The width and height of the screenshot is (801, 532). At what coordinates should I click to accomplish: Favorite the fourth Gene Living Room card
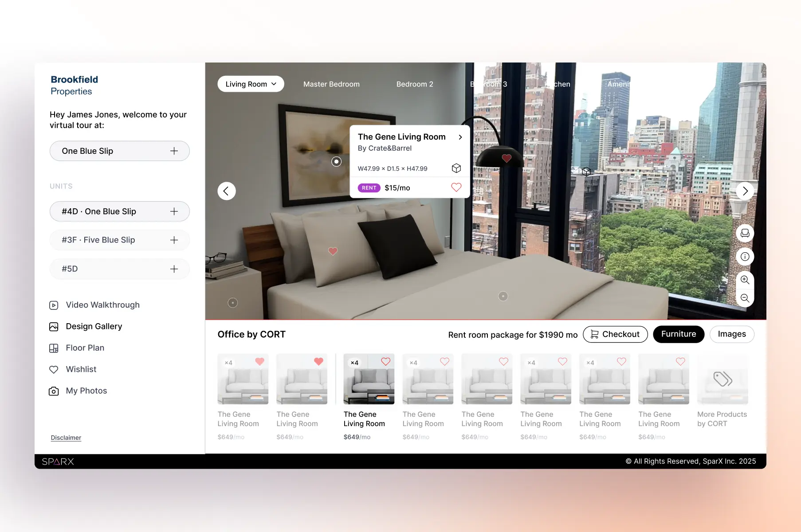[x=445, y=361]
